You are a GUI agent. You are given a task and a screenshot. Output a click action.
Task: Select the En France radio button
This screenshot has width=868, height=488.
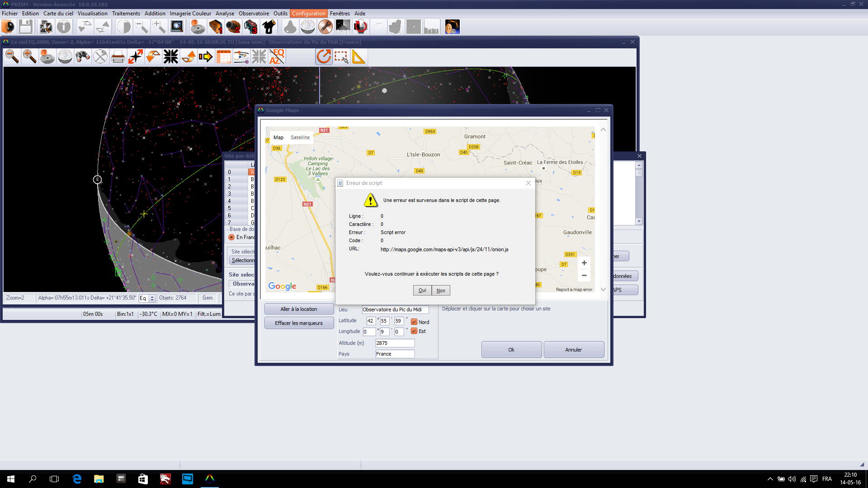click(231, 237)
